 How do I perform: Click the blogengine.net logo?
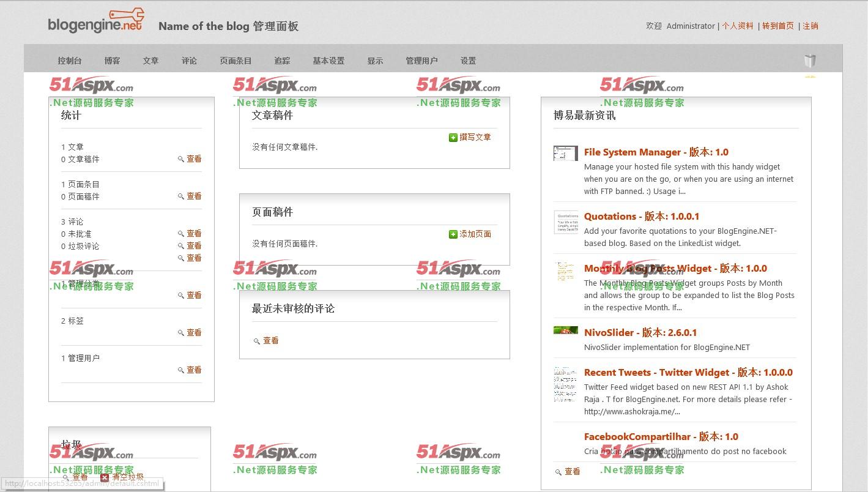point(96,21)
